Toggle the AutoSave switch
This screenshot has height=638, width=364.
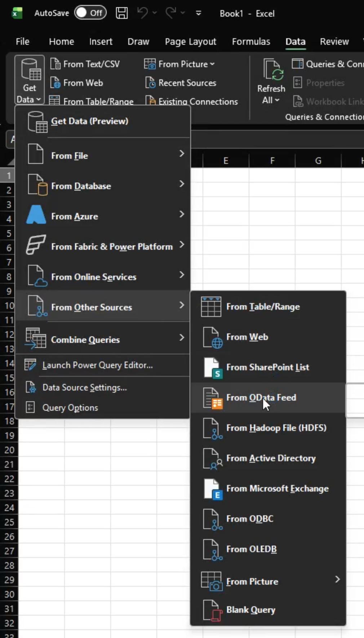90,13
